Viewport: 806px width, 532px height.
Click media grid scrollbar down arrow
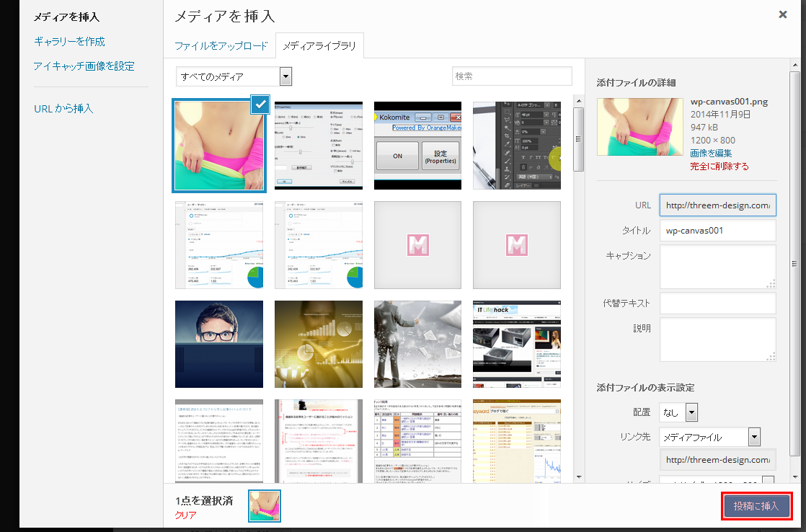pos(579,477)
